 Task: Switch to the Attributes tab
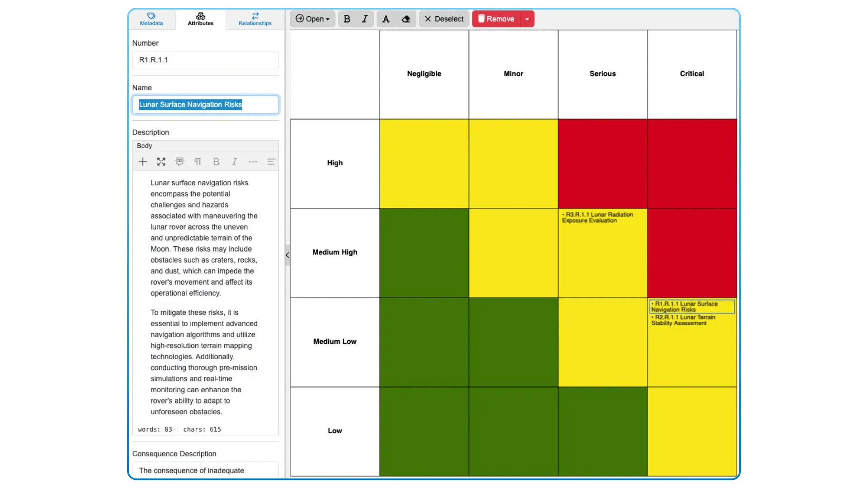[201, 19]
